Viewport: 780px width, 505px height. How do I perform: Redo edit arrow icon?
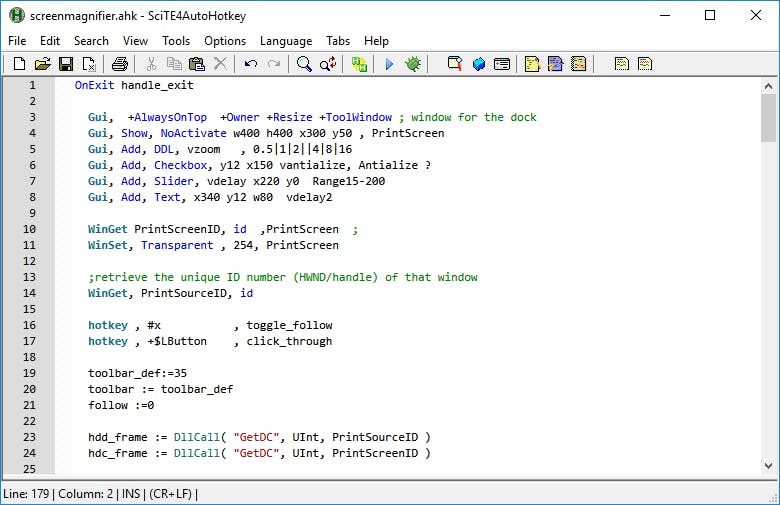[x=274, y=64]
